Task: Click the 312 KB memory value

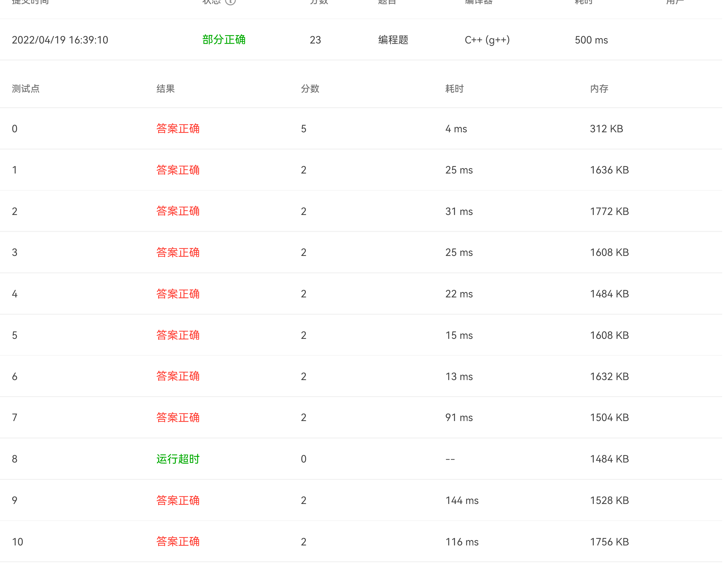Action: coord(606,129)
